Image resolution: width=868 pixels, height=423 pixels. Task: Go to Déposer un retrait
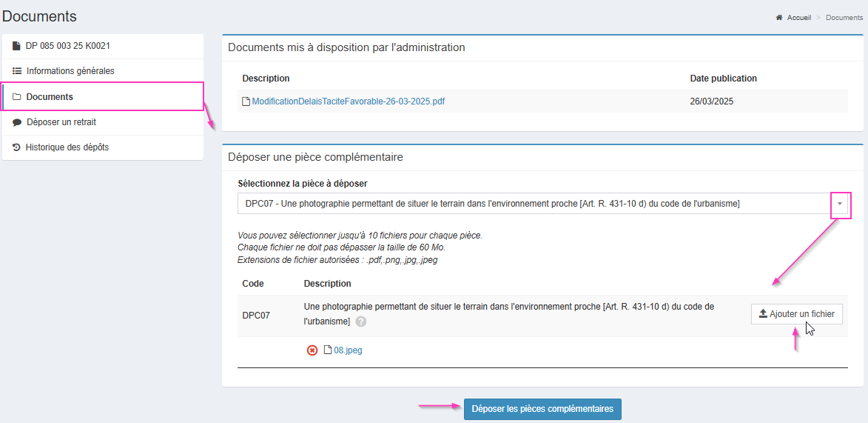pyautogui.click(x=61, y=122)
